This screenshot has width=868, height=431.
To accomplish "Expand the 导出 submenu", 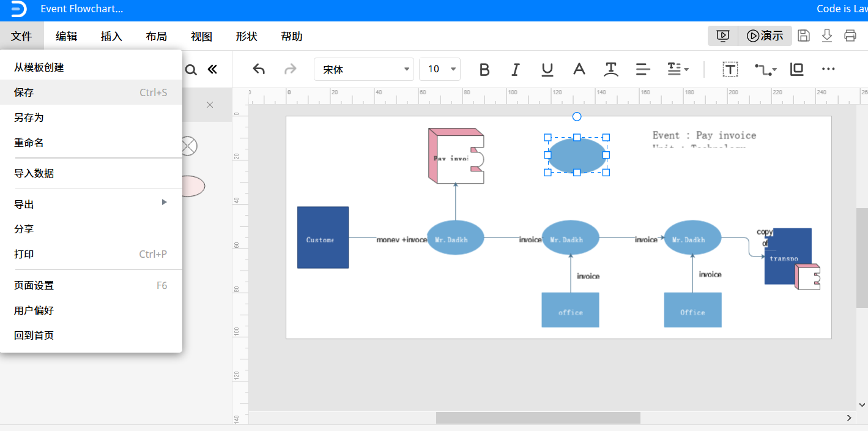I will coord(91,204).
